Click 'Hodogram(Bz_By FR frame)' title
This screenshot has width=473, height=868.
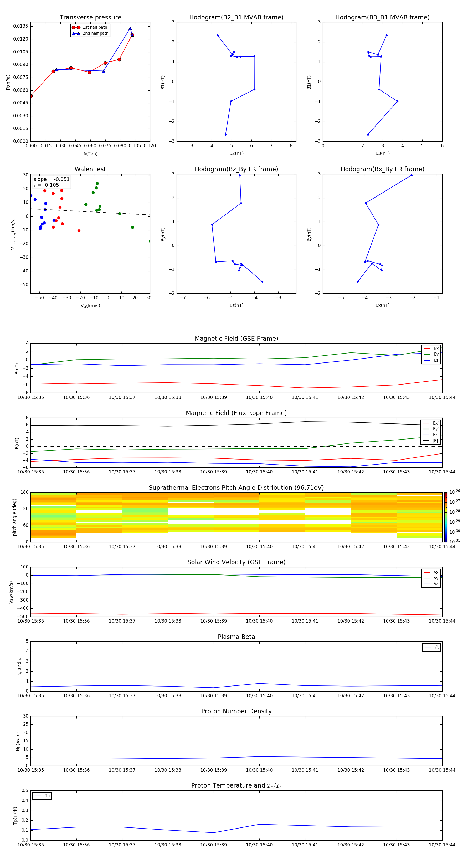(236, 169)
